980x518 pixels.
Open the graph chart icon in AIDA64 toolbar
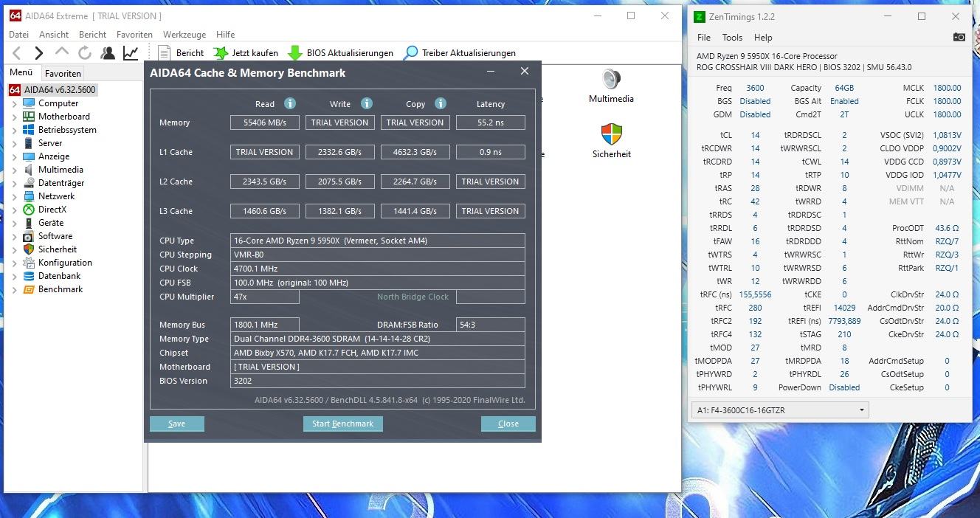click(131, 53)
